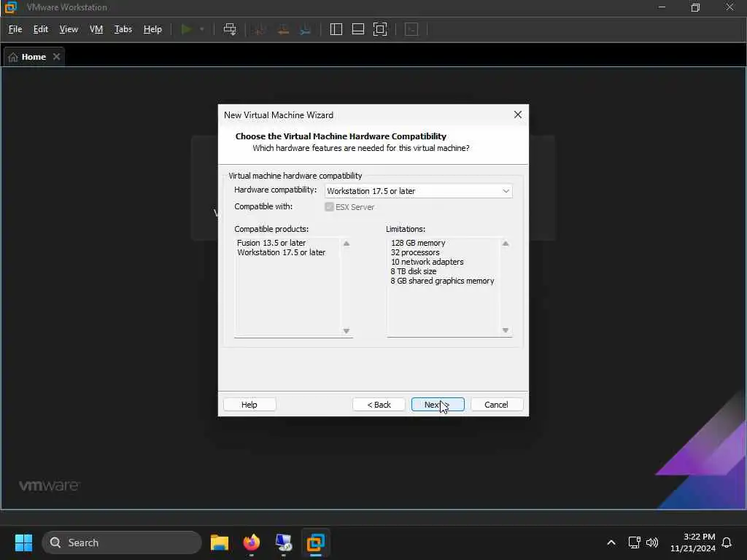Click the Limitations list scroll down arrow

pos(506,330)
